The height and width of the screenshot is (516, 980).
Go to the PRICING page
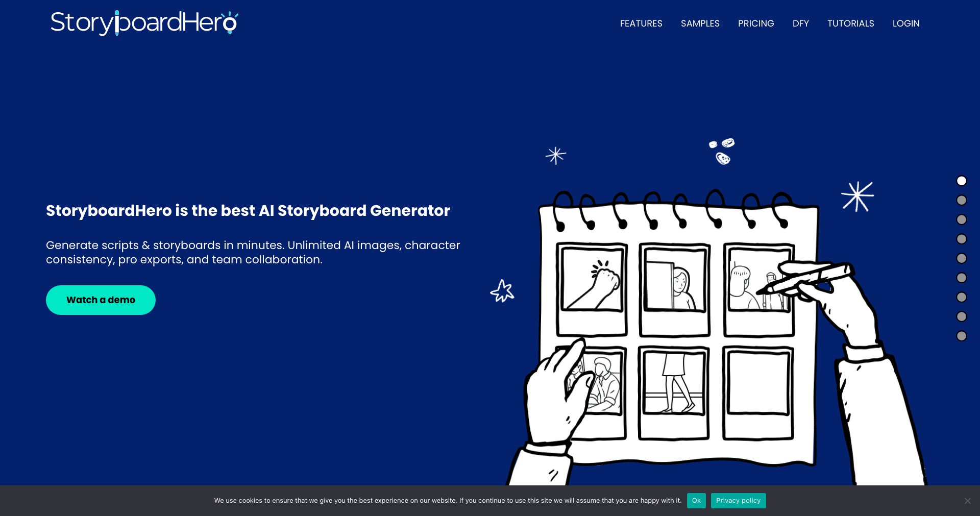756,23
